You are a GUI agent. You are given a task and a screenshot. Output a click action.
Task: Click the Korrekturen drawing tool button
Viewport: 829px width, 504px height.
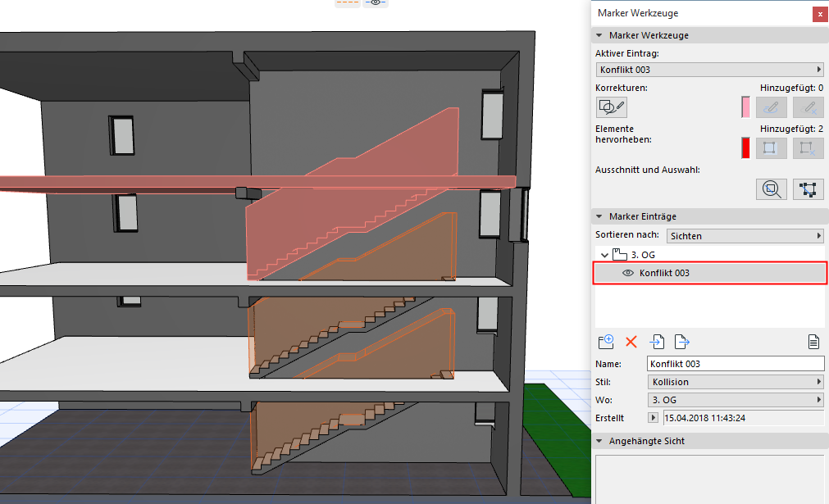tap(612, 107)
